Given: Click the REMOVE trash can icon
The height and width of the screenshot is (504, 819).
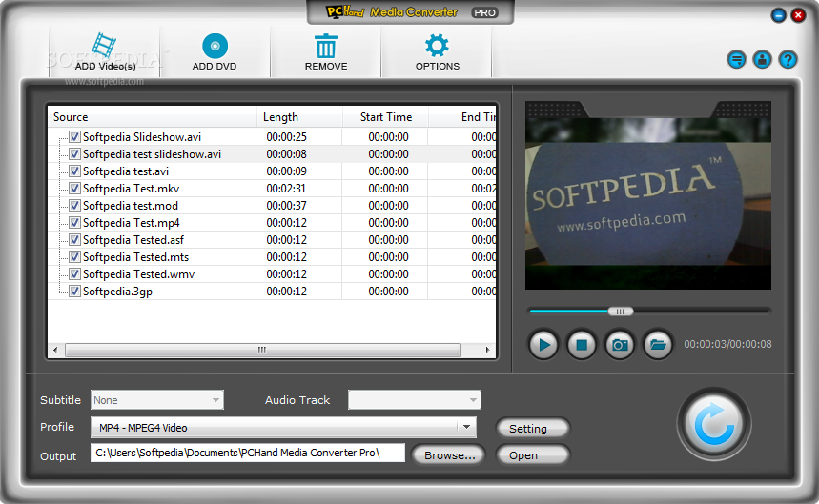Looking at the screenshot, I should 326,46.
